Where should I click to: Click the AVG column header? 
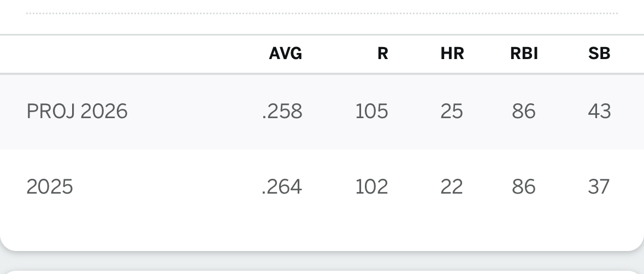click(285, 54)
